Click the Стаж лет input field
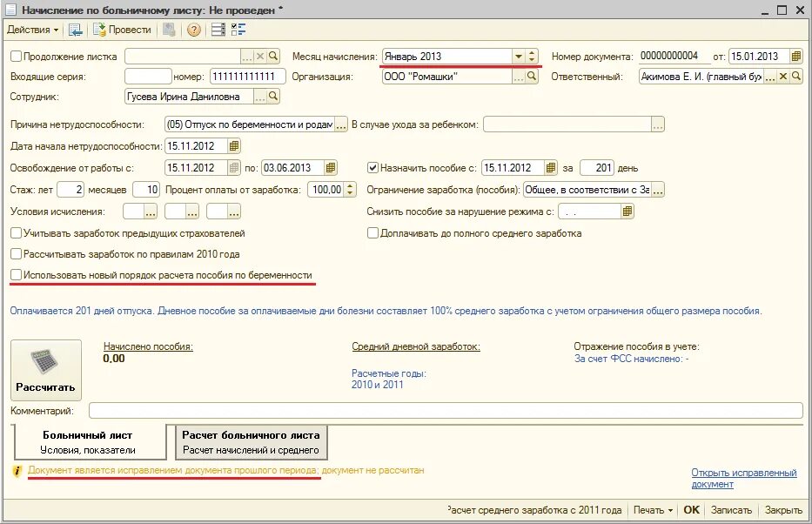812x524 pixels. 70,190
